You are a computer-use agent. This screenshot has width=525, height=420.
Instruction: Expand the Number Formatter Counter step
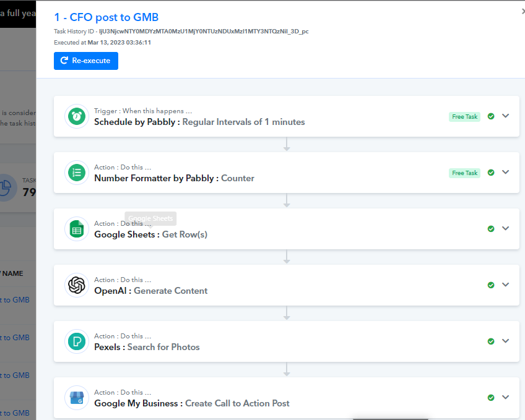[x=506, y=172]
